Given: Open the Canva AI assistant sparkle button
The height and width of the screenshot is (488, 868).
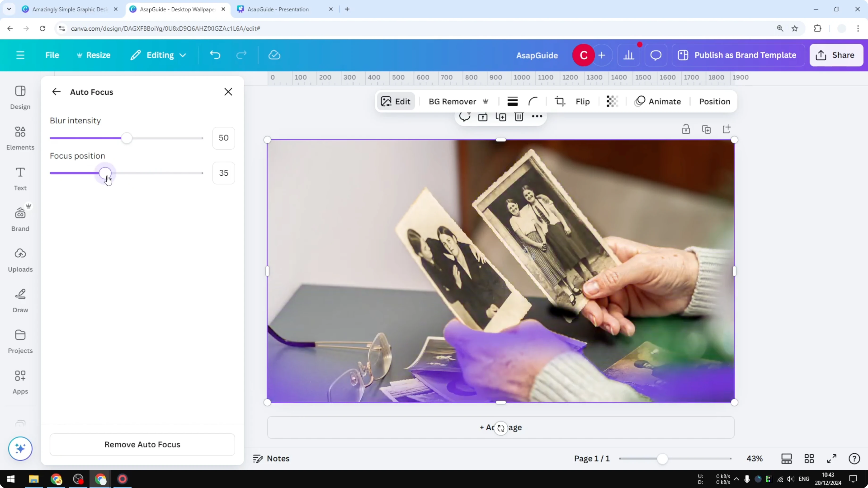Looking at the screenshot, I should coord(20,449).
